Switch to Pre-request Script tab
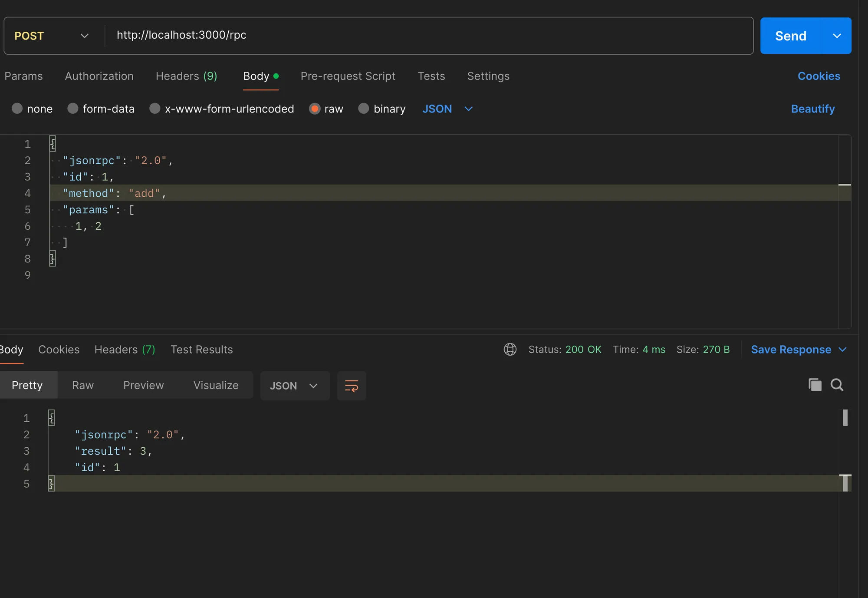 [x=348, y=76]
